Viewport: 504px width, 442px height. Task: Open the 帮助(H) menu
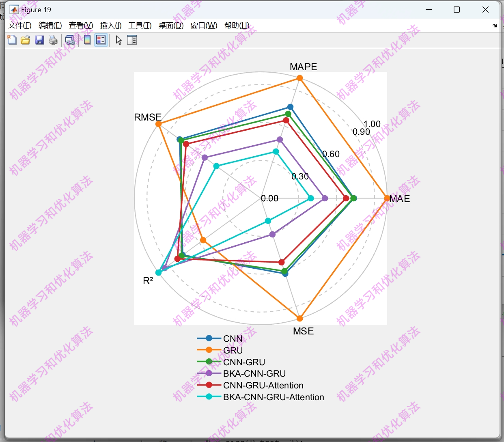(x=237, y=26)
